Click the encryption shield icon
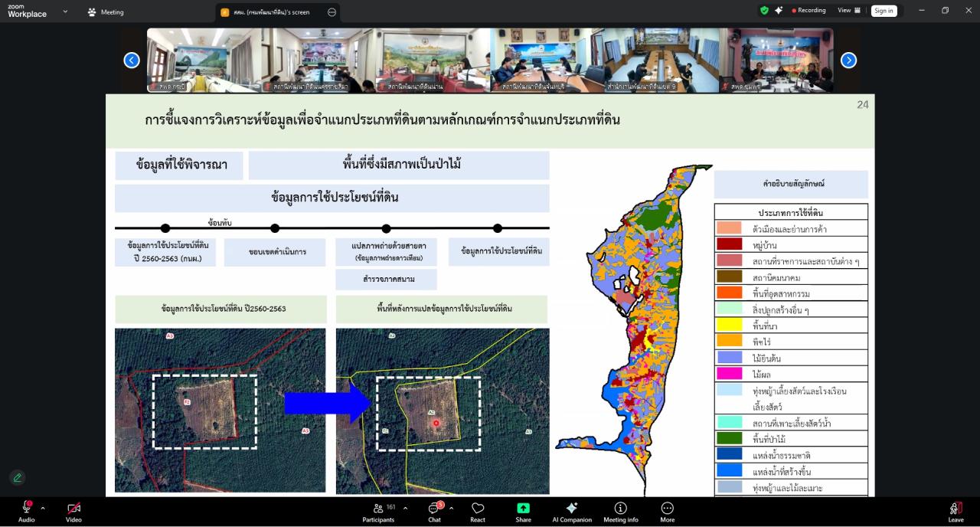The height and width of the screenshot is (527, 980). (x=763, y=11)
